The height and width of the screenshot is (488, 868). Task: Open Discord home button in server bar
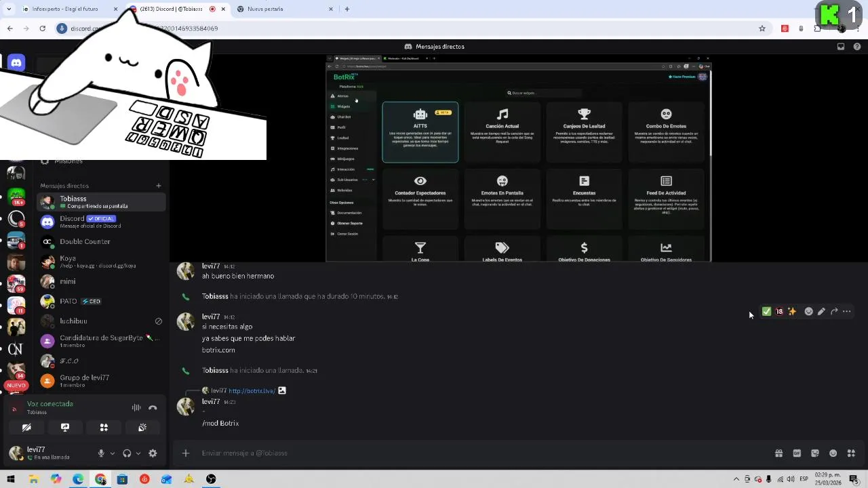(x=16, y=63)
